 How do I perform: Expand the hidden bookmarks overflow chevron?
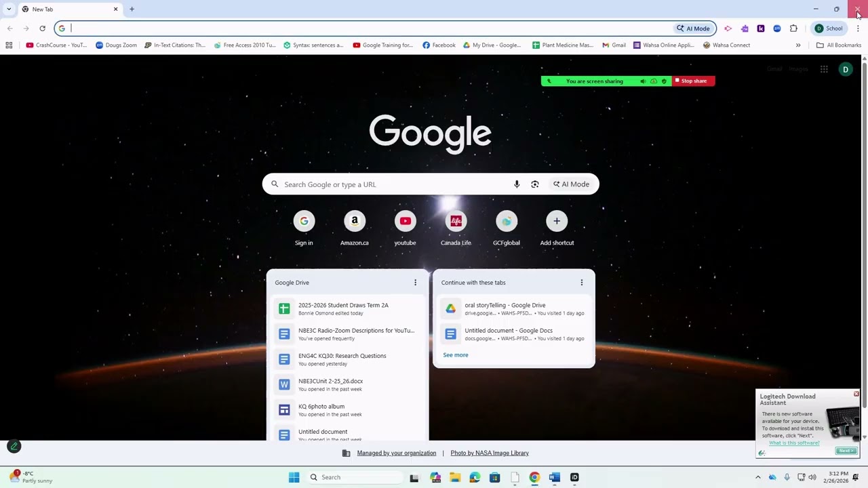[798, 45]
